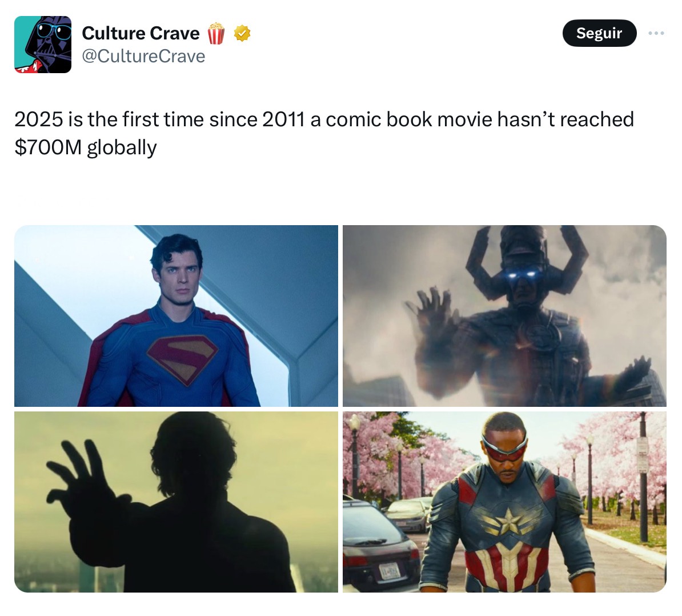Click the parked car's license plate
Viewport: 682px width, 616px height.
coord(390,570)
